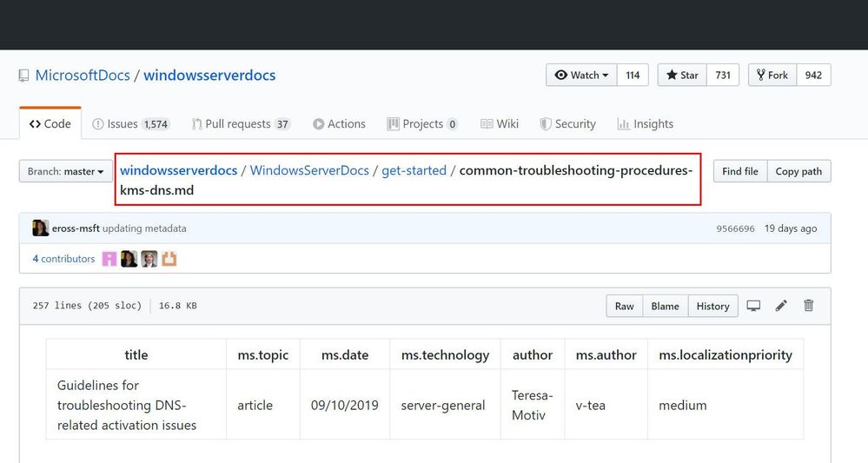The width and height of the screenshot is (868, 463).
Task: Open the dark-haired contributor avatar in contributors row
Action: 129,259
